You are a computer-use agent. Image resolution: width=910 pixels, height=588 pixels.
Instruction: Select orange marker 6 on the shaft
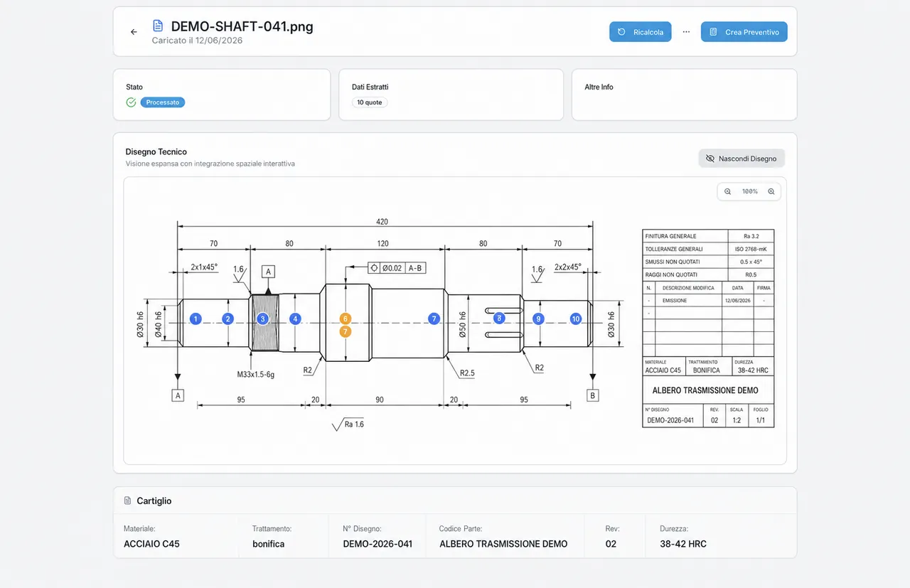(x=346, y=319)
